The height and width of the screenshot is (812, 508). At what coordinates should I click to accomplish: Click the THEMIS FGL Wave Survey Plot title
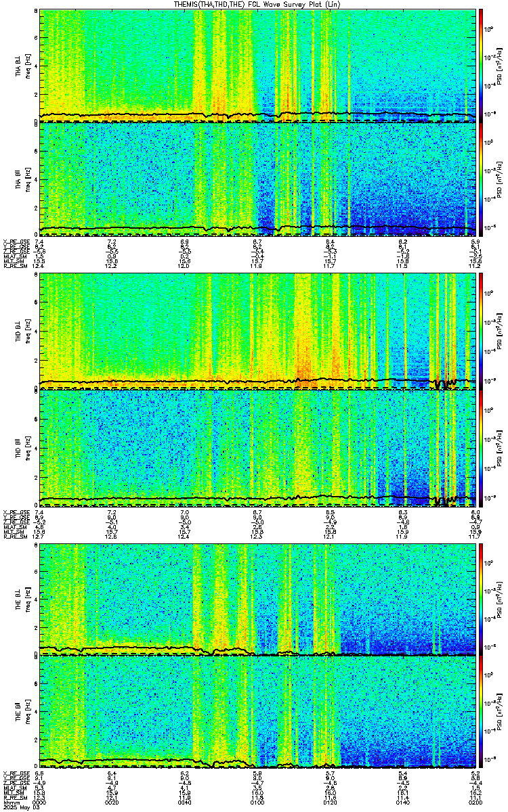pyautogui.click(x=255, y=4)
